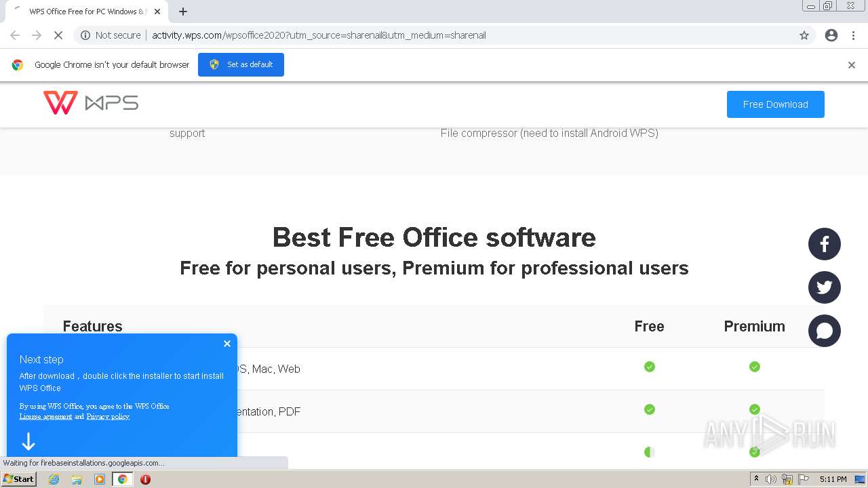Screen dimensions: 868x488
Task: Click the Premium column header
Action: (x=754, y=326)
